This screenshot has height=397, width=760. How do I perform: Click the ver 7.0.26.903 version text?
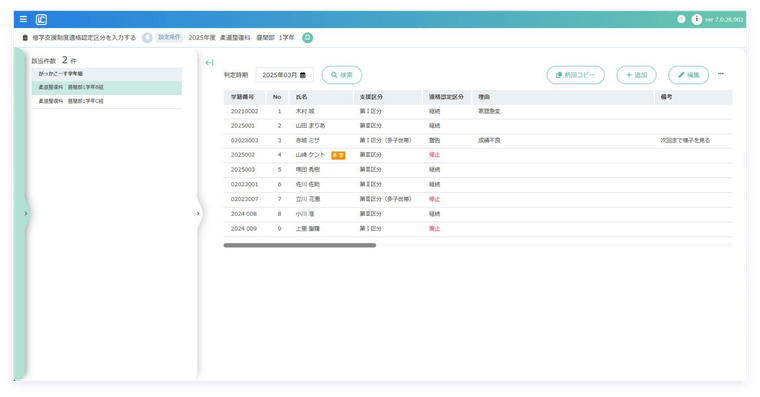tap(724, 19)
